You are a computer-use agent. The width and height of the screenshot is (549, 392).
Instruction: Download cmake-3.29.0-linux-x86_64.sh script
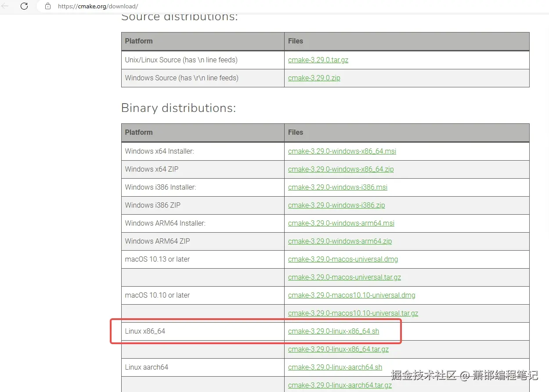point(333,331)
